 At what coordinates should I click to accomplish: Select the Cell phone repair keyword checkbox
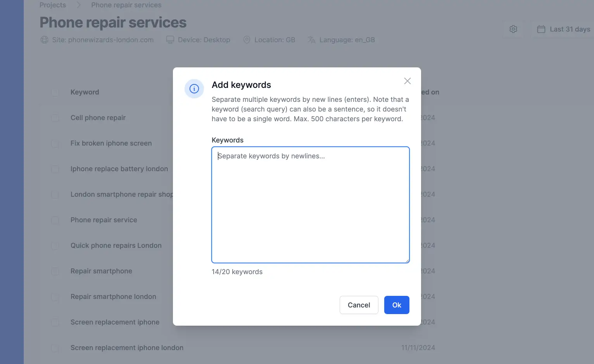(x=55, y=118)
